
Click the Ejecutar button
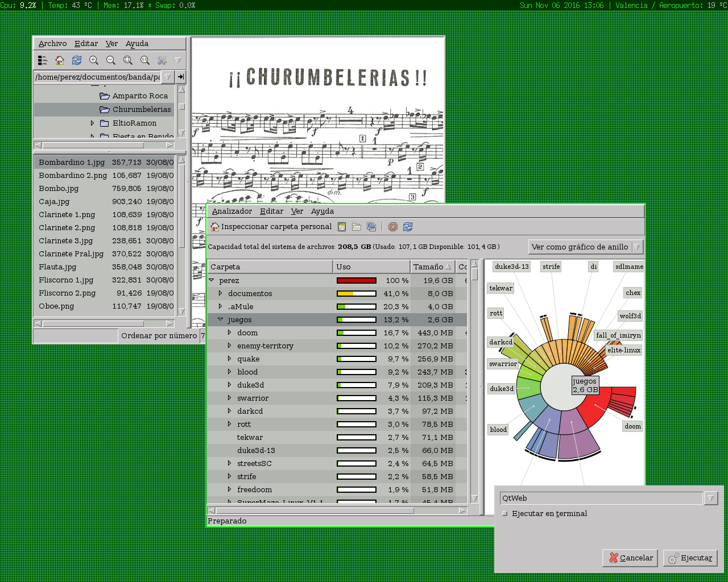coord(690,558)
